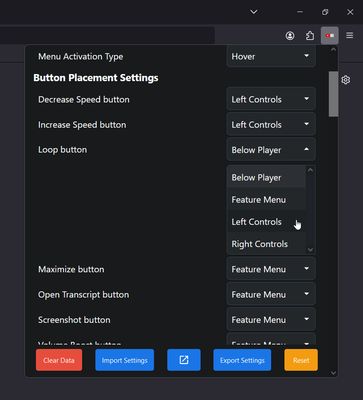Image resolution: width=363 pixels, height=400 pixels.
Task: Open the Screenshot button placement dropdown
Action: 271,320
